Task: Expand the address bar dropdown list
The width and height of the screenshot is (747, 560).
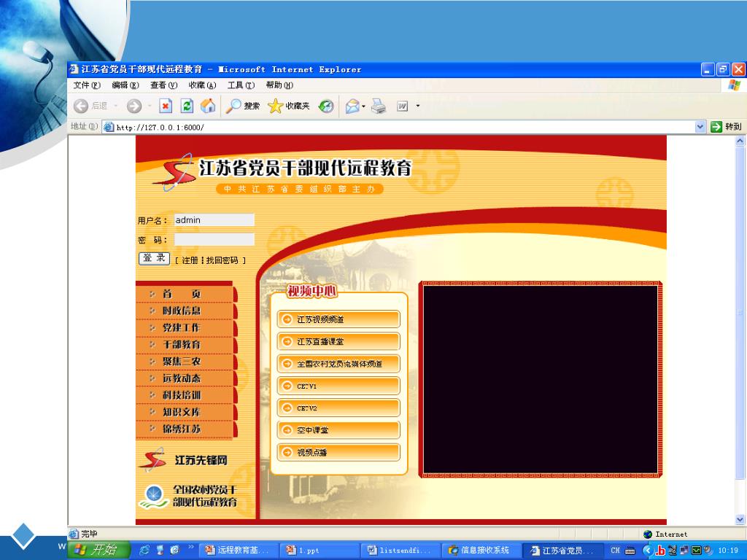Action: [x=700, y=127]
